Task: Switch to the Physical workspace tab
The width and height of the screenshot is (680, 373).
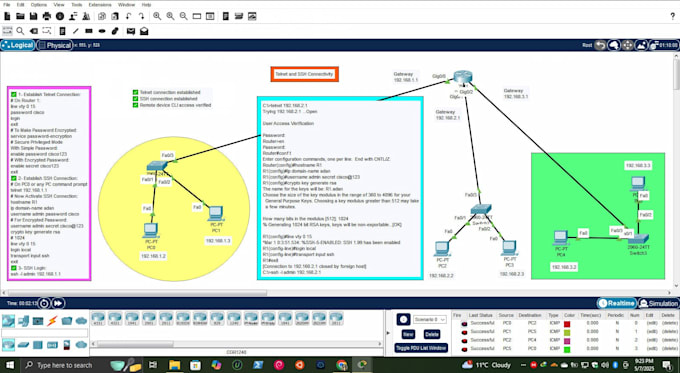Action: point(55,45)
